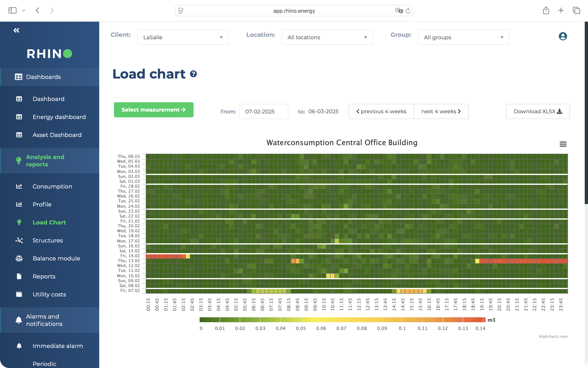Click Select measurement green button

pos(154,110)
